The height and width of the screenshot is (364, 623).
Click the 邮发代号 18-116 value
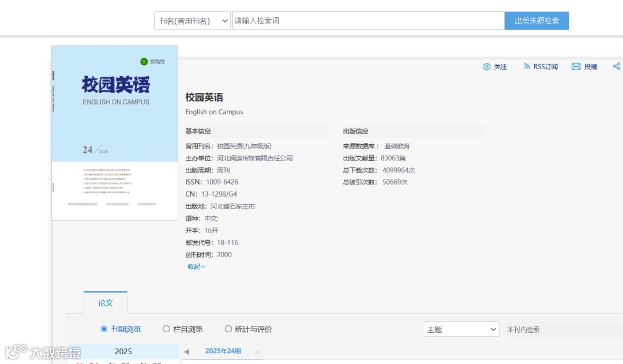coord(228,242)
